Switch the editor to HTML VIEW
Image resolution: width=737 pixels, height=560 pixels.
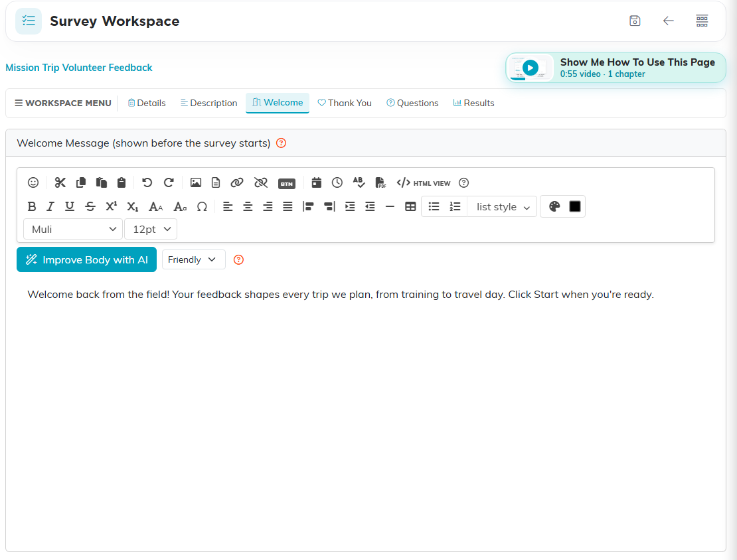point(424,183)
